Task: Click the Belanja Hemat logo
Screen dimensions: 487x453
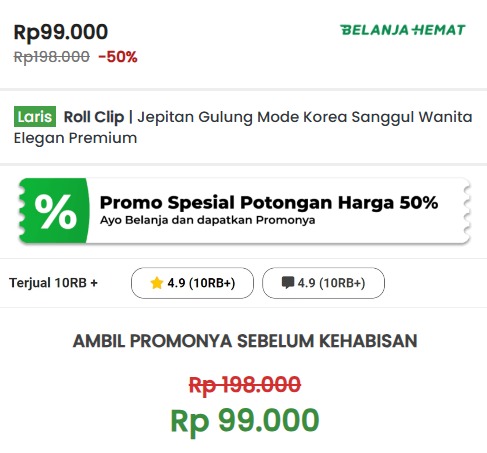Action: [x=403, y=30]
